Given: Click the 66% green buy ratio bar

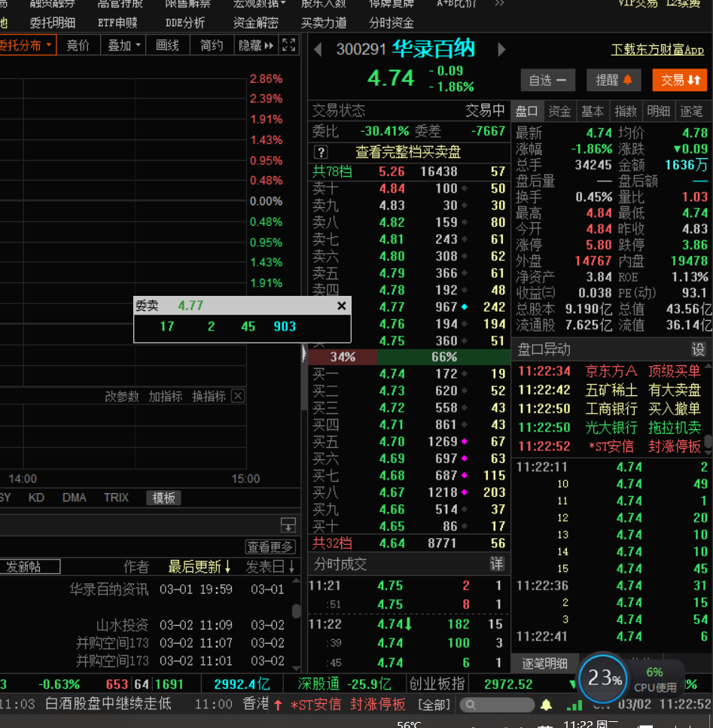Looking at the screenshot, I should click(444, 357).
